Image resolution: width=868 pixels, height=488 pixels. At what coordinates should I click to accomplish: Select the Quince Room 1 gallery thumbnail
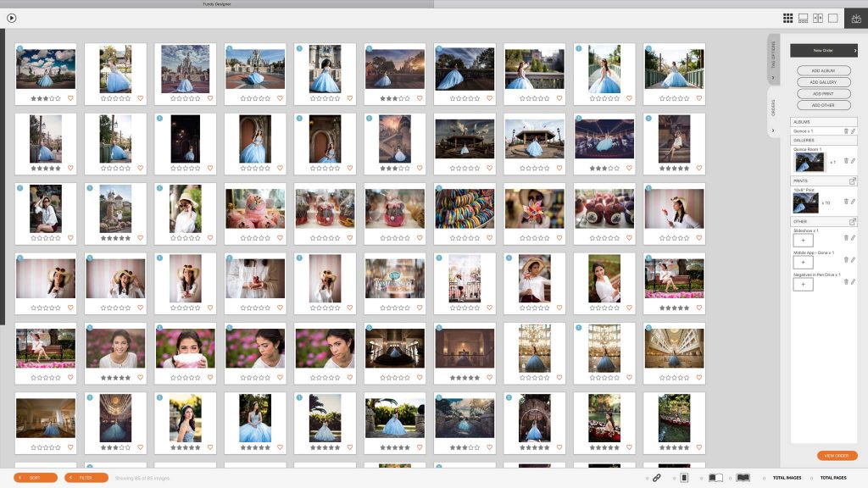pos(810,162)
